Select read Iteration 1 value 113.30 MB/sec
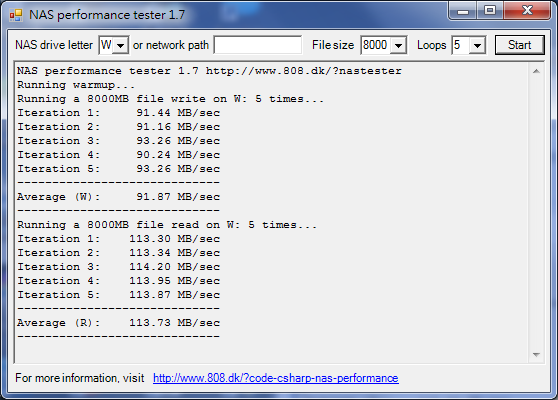The image size is (558, 400). [x=175, y=239]
